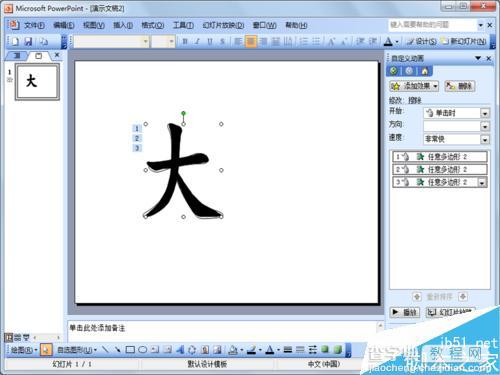Open the 工具 (Tools) menu
Screen dimensions: 500x375
coord(183,25)
